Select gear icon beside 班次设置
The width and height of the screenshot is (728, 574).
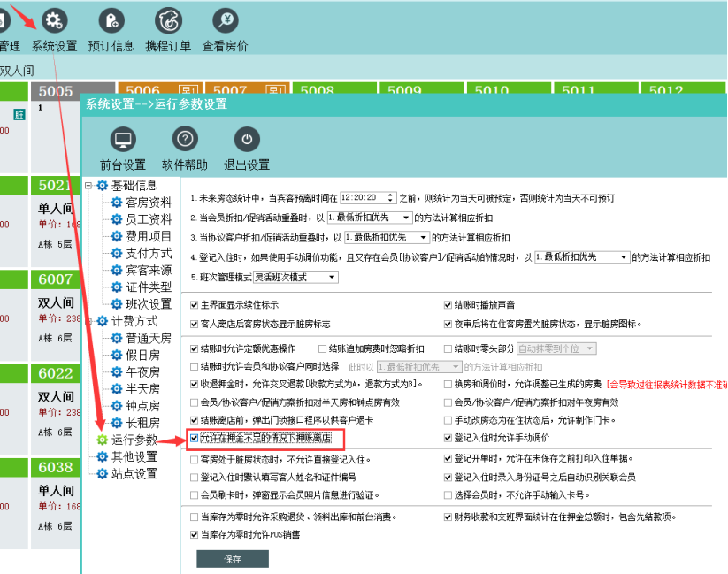point(117,304)
